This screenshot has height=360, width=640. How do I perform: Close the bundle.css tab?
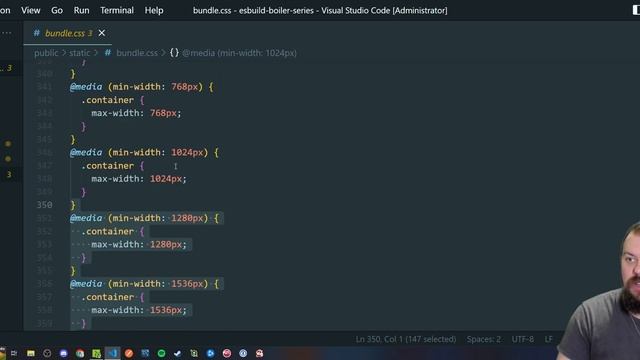(x=102, y=33)
